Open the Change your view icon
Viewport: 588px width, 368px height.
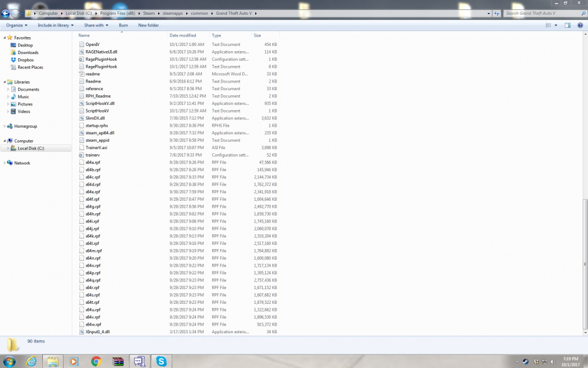pyautogui.click(x=548, y=25)
